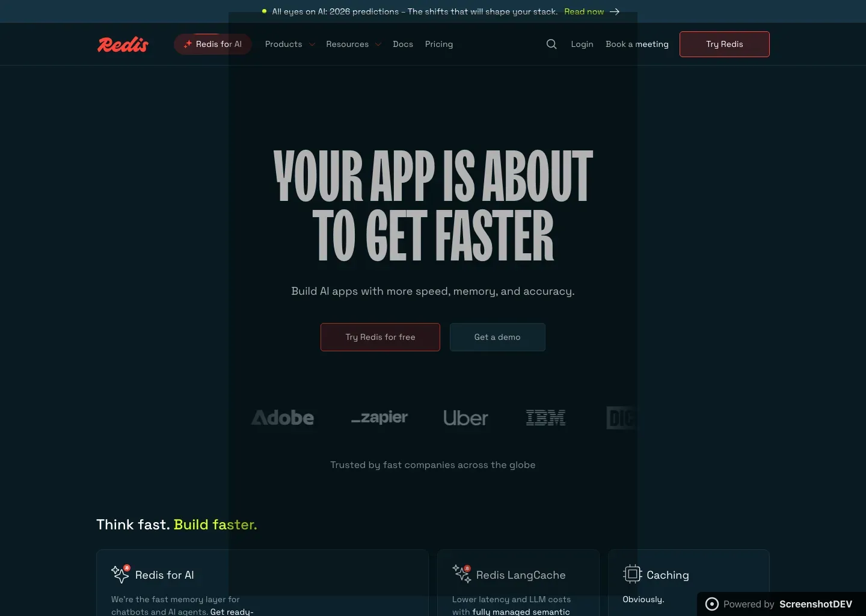Click the Adobe logo
This screenshot has height=616, width=866.
(283, 417)
